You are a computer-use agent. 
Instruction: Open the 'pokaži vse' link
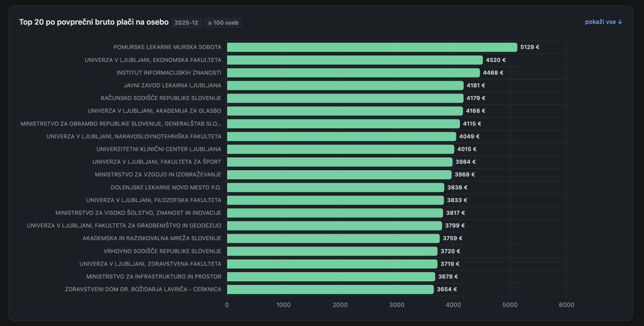tap(603, 22)
